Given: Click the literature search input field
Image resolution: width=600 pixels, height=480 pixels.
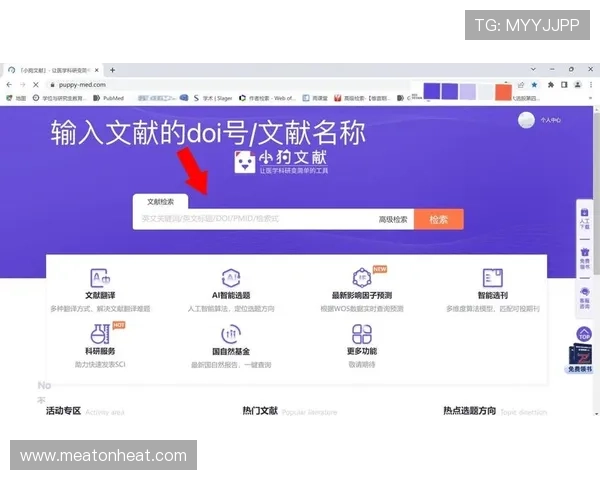Looking at the screenshot, I should 254,219.
